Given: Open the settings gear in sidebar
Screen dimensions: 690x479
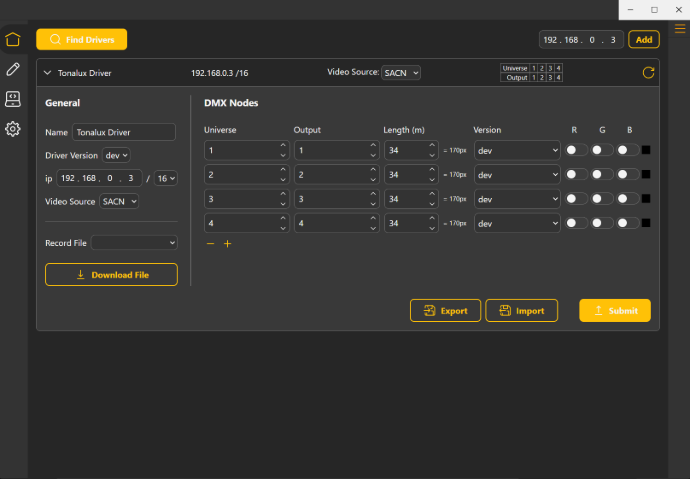Looking at the screenshot, I should (x=13, y=129).
